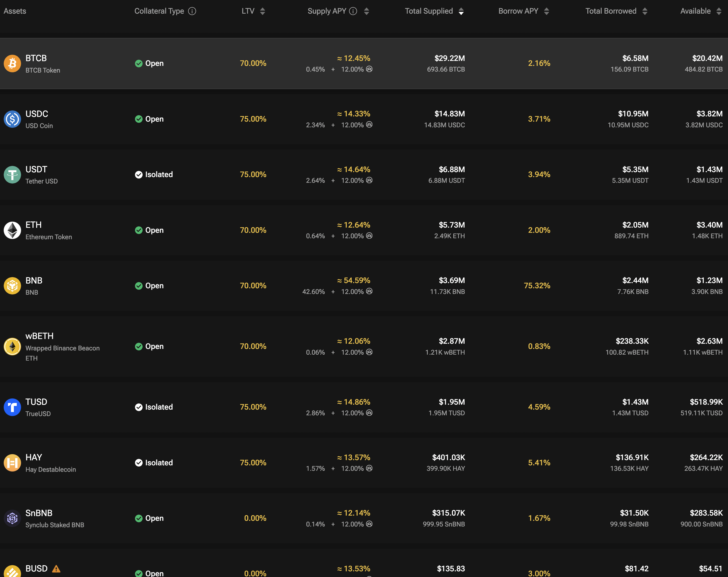
Task: Click reward icon beside USDC 12.00%
Action: pyautogui.click(x=369, y=125)
